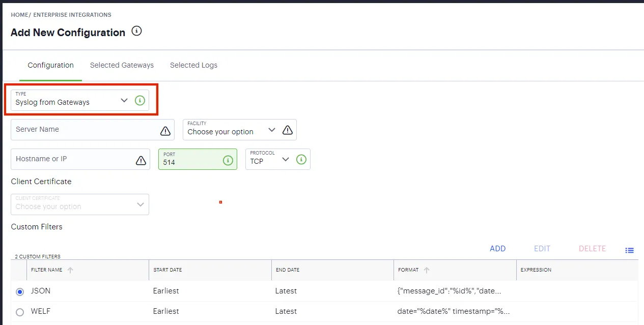
Task: Click ADD custom filter button
Action: (497, 249)
